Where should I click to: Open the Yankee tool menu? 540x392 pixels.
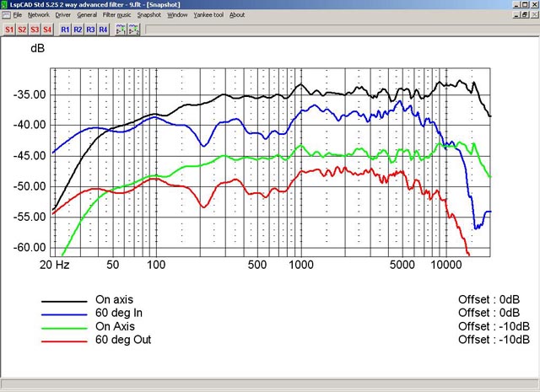tap(208, 15)
